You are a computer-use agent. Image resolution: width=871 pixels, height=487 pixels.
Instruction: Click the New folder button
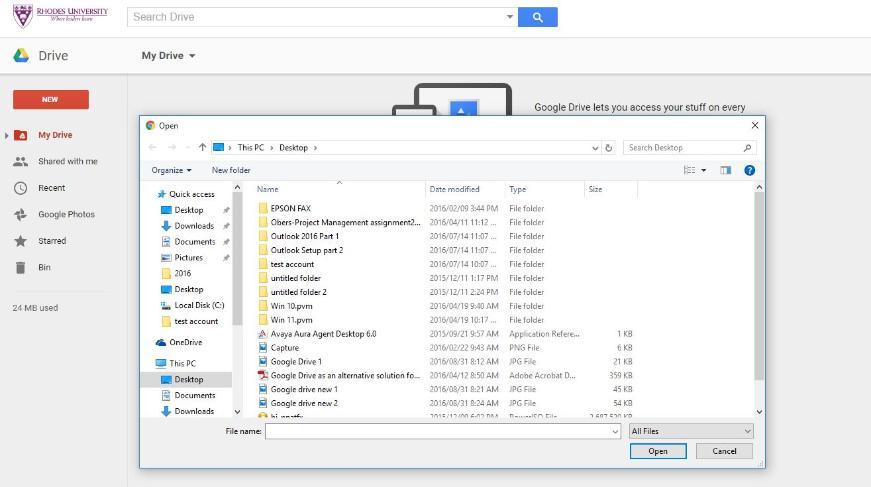pos(231,170)
